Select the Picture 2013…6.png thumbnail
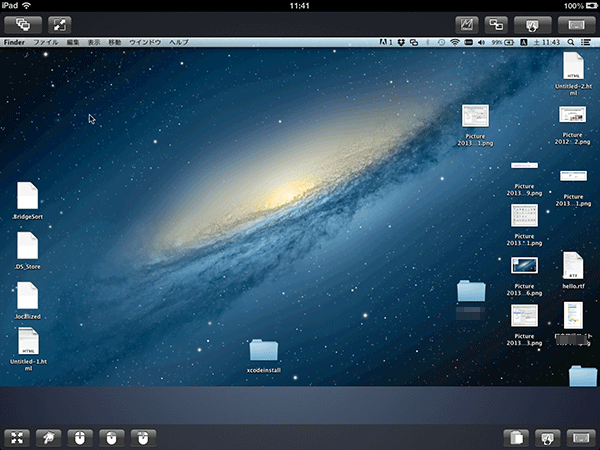Screen dimensions: 600x450 click(x=524, y=265)
